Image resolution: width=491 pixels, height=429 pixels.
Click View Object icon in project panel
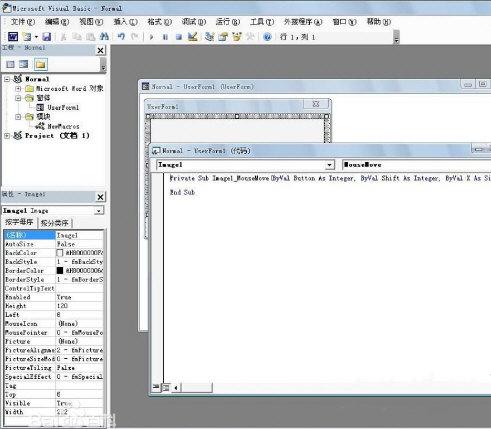24,64
